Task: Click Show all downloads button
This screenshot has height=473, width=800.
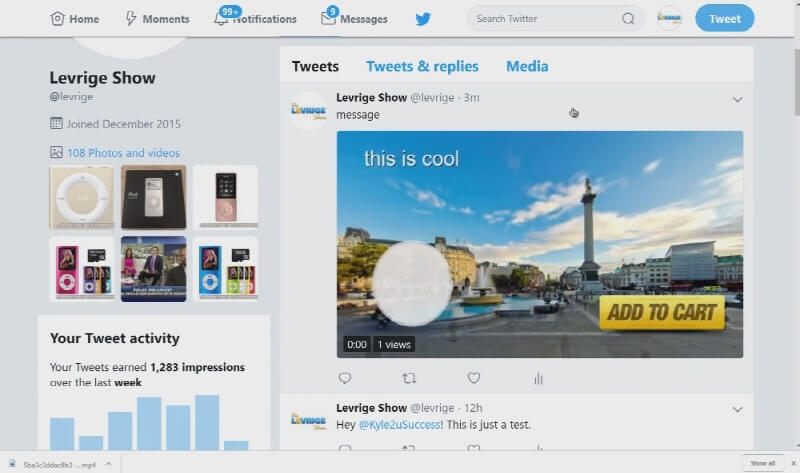Action: click(x=763, y=463)
